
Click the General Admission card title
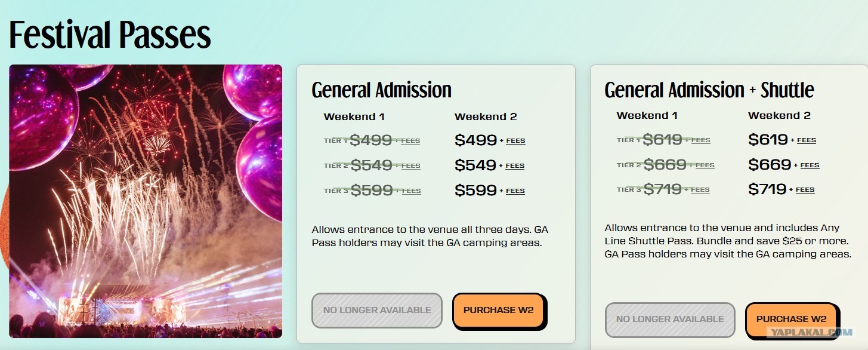coord(382,90)
